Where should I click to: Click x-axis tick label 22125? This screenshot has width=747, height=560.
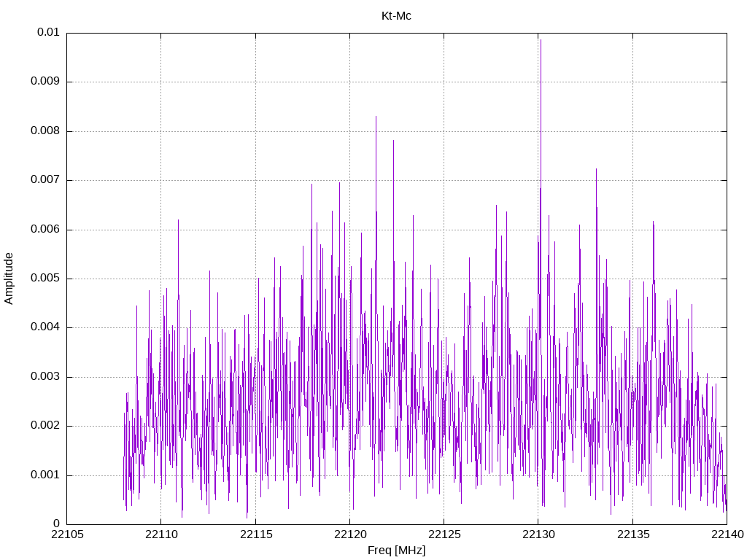(x=444, y=534)
